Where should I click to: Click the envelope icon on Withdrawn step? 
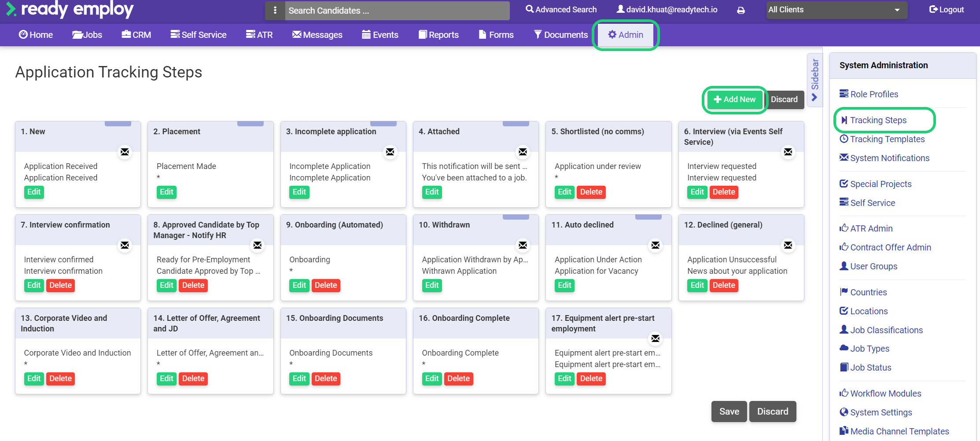click(523, 245)
